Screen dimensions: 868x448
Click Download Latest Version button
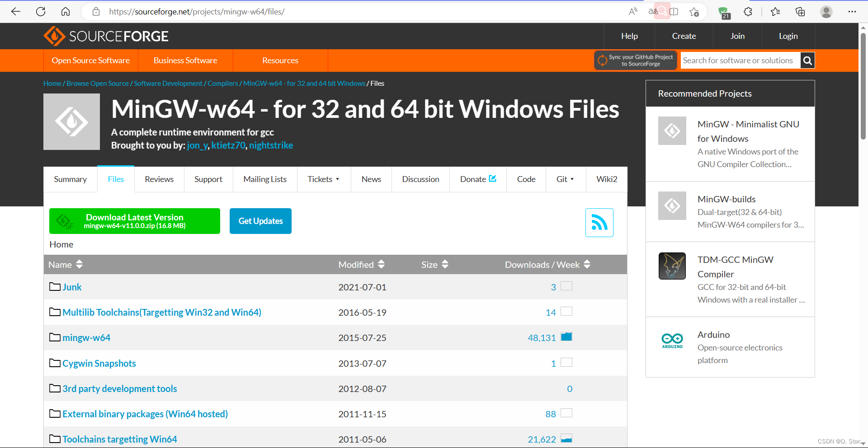coord(135,221)
